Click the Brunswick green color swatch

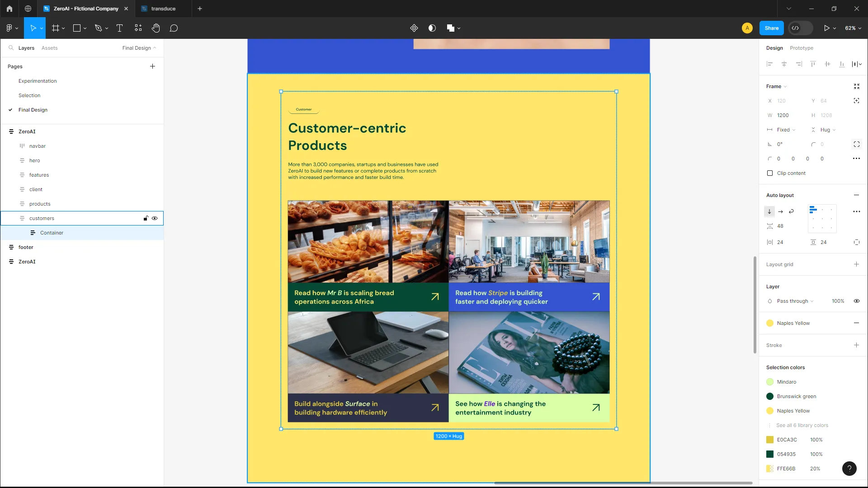(770, 396)
